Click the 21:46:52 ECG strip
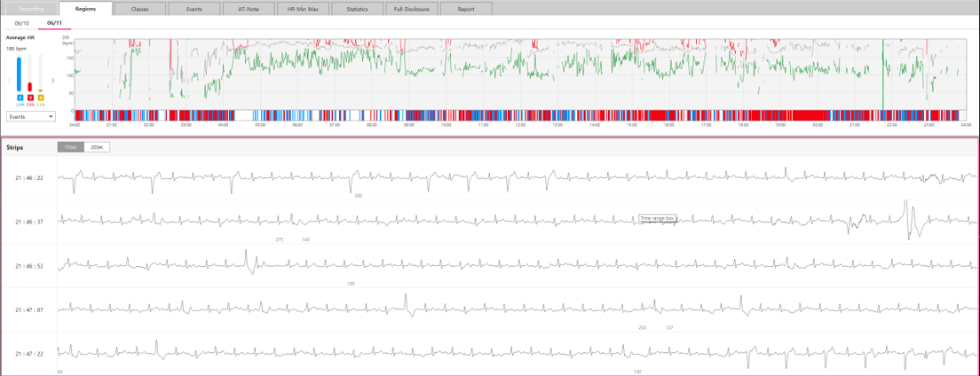Viewport: 980px width, 376px height. coord(518,265)
